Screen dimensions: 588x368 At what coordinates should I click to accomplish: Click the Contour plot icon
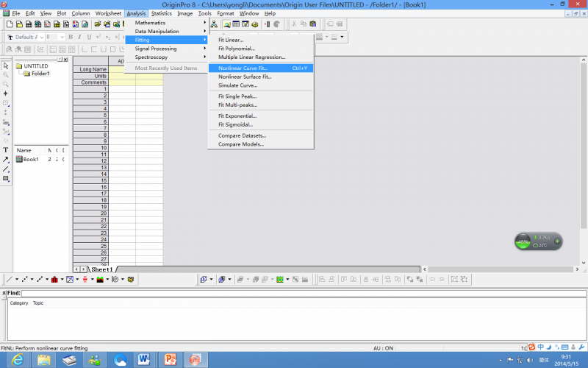[x=280, y=280]
